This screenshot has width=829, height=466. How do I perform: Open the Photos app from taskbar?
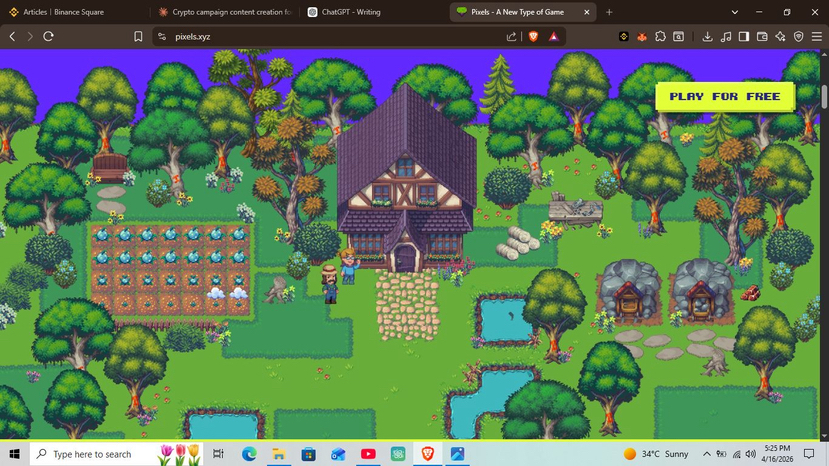point(457,454)
